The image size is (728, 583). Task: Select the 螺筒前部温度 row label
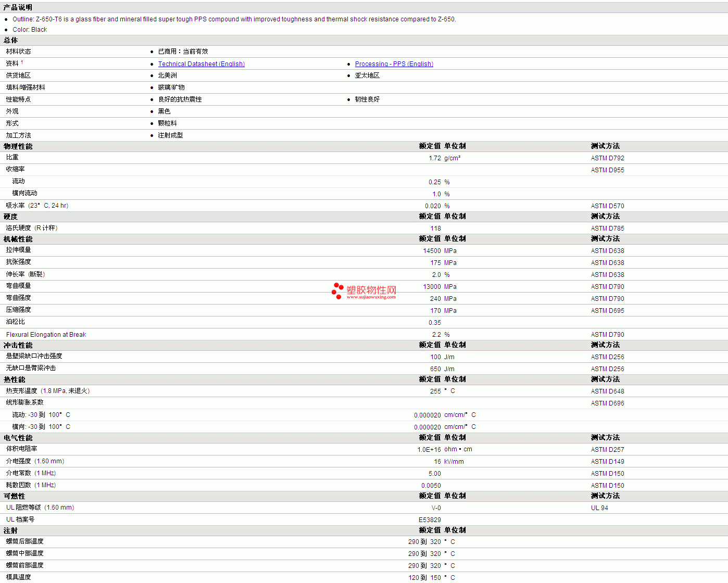(x=25, y=565)
